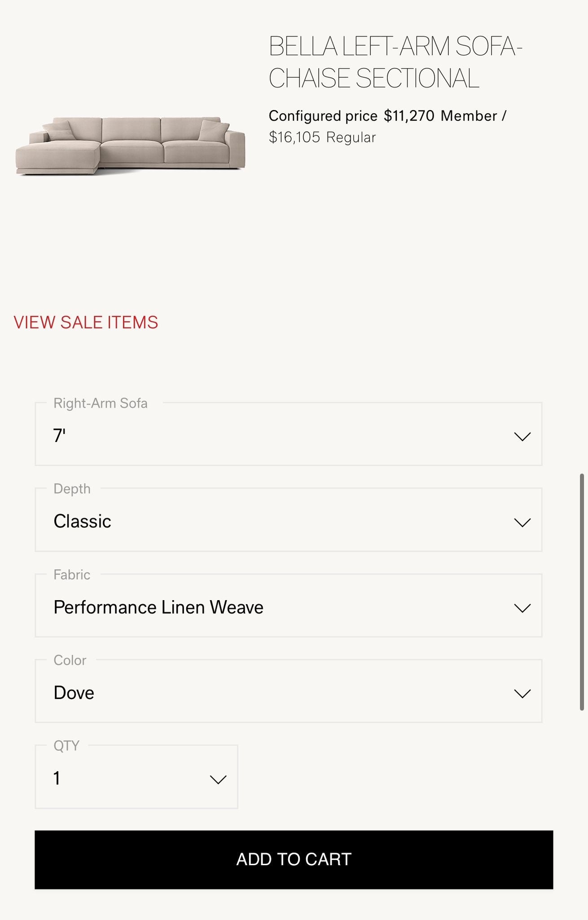Click the Bella Left-Arm Sofa-Chaise Sectional title
The image size is (588, 920).
tap(395, 62)
